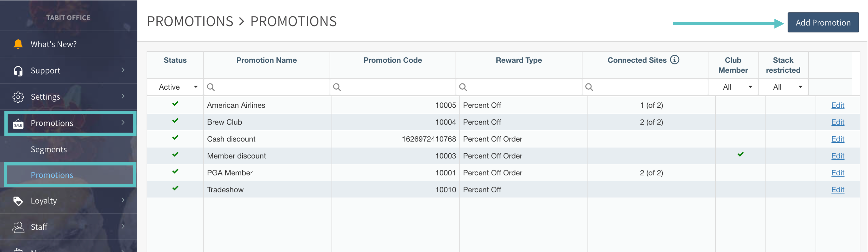Click the Staff people icon

(18, 227)
